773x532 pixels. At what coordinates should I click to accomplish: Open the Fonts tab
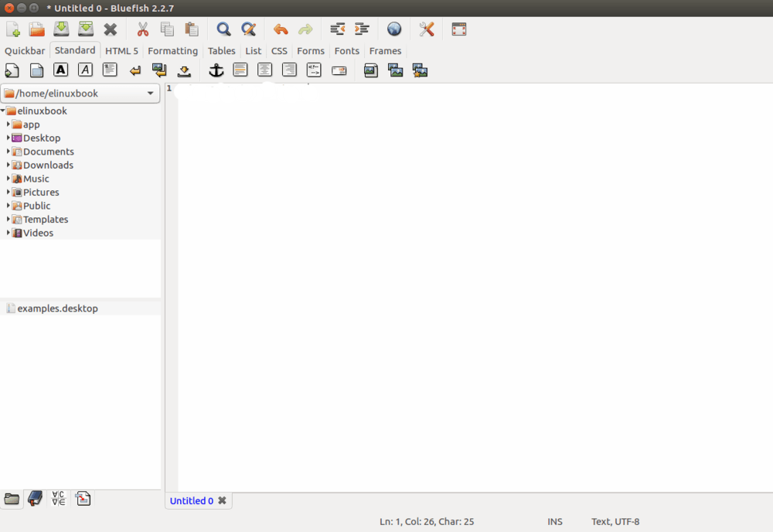tap(346, 51)
